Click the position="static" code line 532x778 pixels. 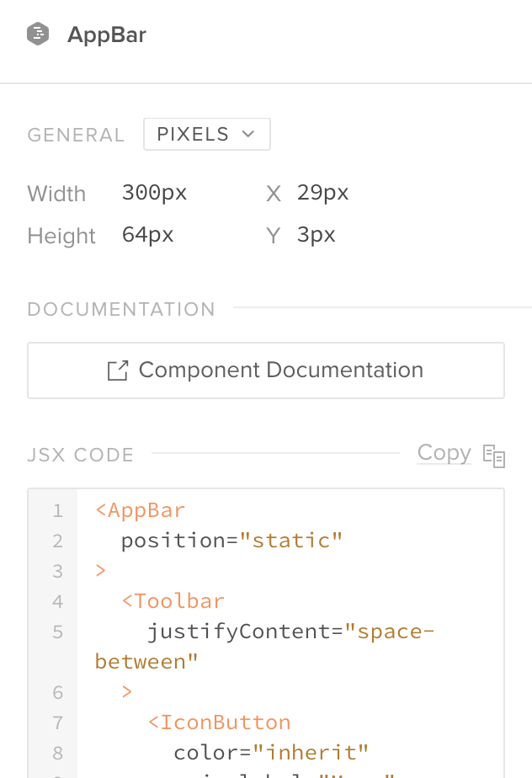(x=231, y=541)
